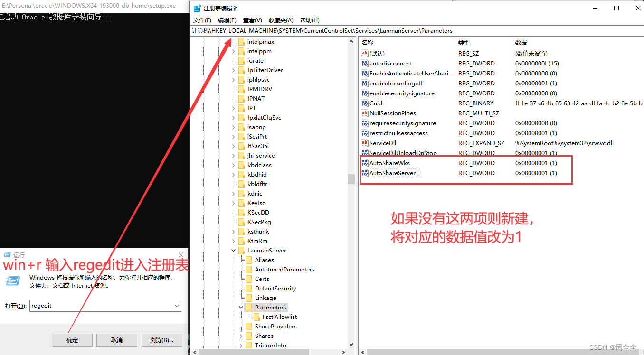The width and height of the screenshot is (644, 355).
Task: Open the View menu 查看(V)
Action: coord(252,20)
